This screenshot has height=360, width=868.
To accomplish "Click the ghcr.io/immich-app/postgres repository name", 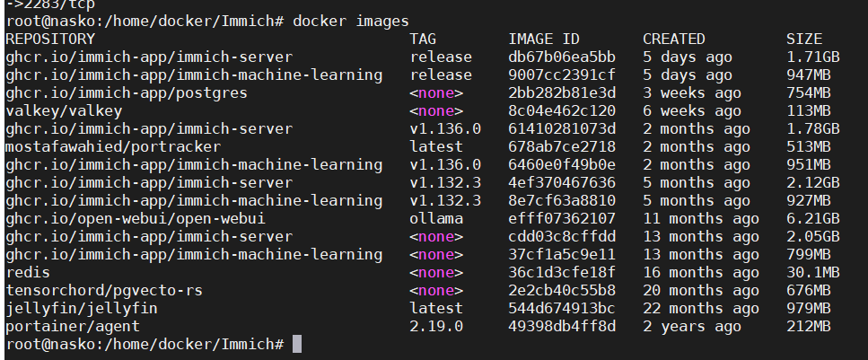I will tap(127, 92).
